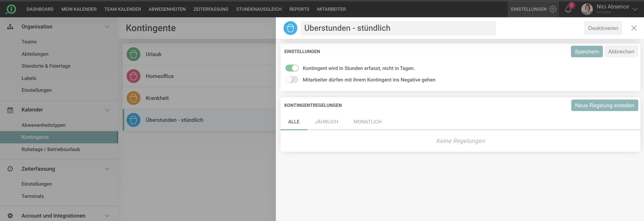Screen dimensions: 644x221
Task: Switch to the Alle tab
Action: (x=294, y=122)
